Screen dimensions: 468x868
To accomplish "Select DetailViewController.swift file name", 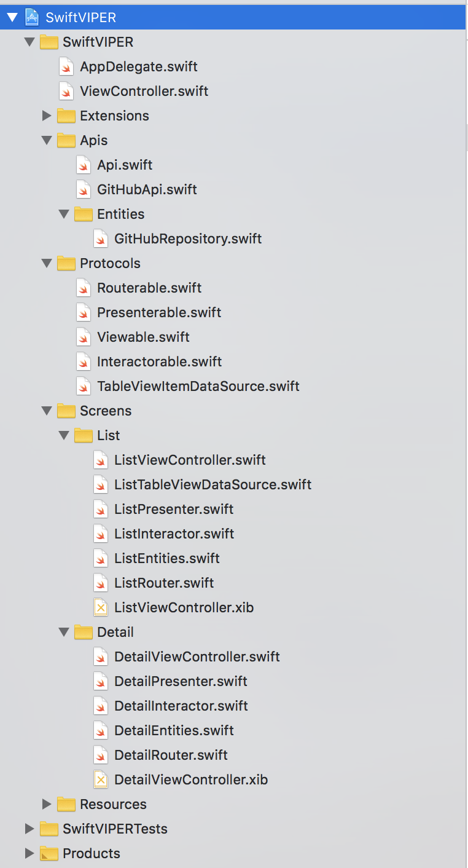I will click(197, 657).
